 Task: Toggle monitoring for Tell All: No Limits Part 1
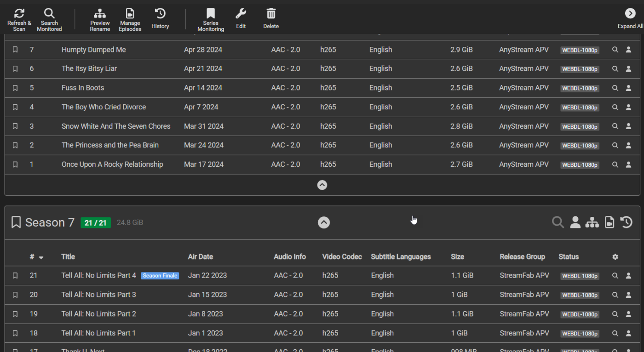click(x=15, y=333)
